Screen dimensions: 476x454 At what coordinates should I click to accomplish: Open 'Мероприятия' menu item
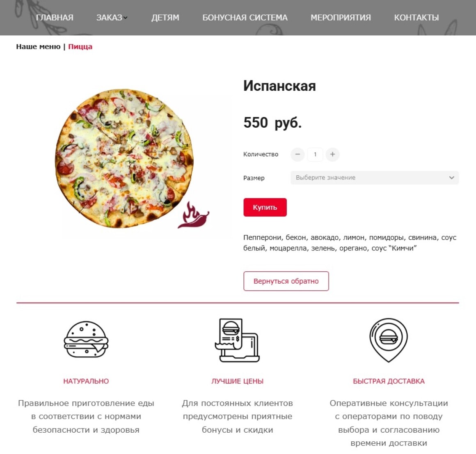(341, 18)
